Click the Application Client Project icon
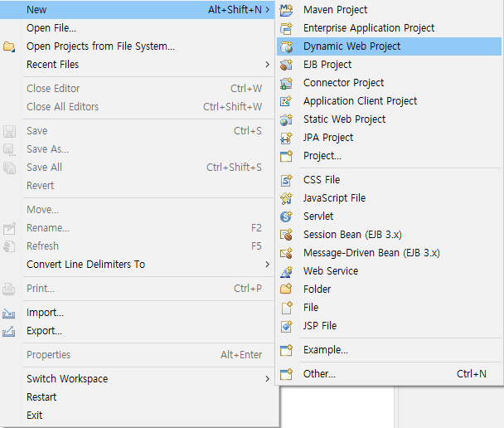 (x=286, y=101)
